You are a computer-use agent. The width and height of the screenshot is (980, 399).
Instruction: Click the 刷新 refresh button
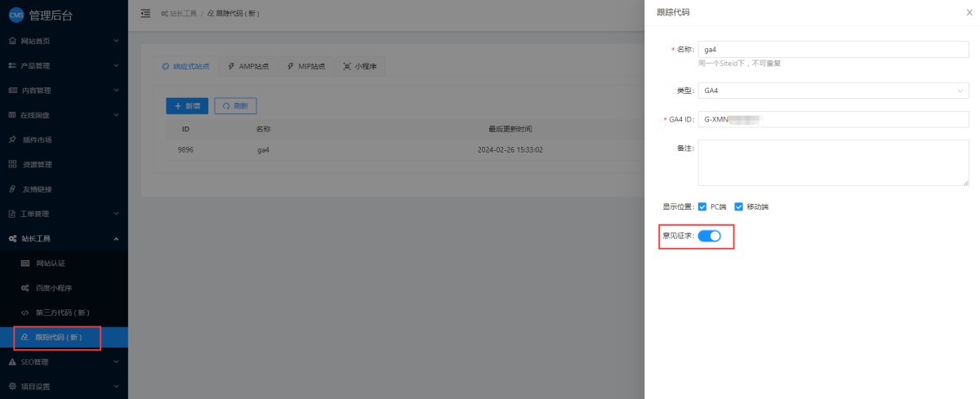click(x=235, y=106)
